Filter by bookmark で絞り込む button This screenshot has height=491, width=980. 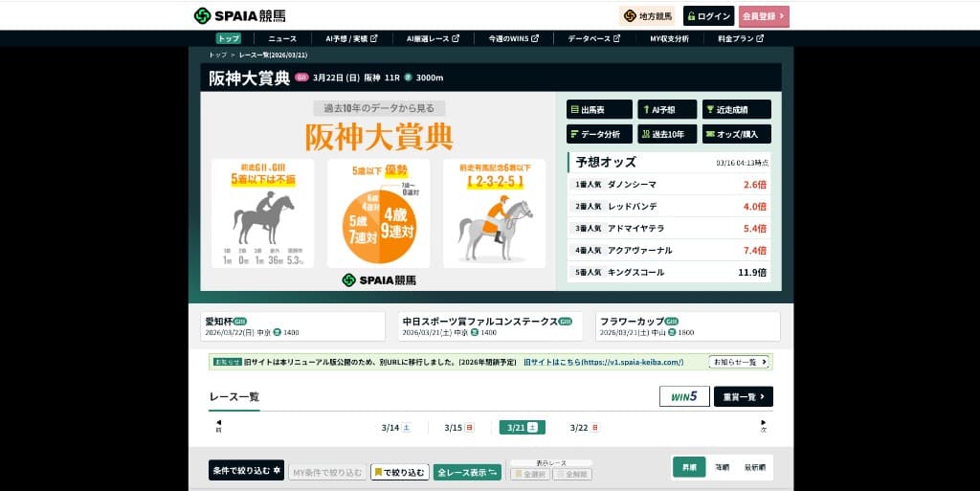pyautogui.click(x=400, y=472)
